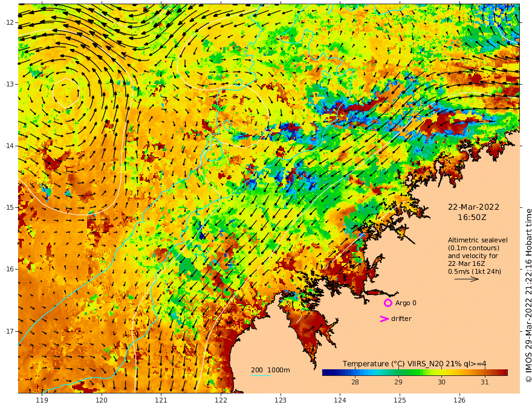Click the white hexagonal sea-level contour at eddy center
532x411 pixels.
pos(66,93)
